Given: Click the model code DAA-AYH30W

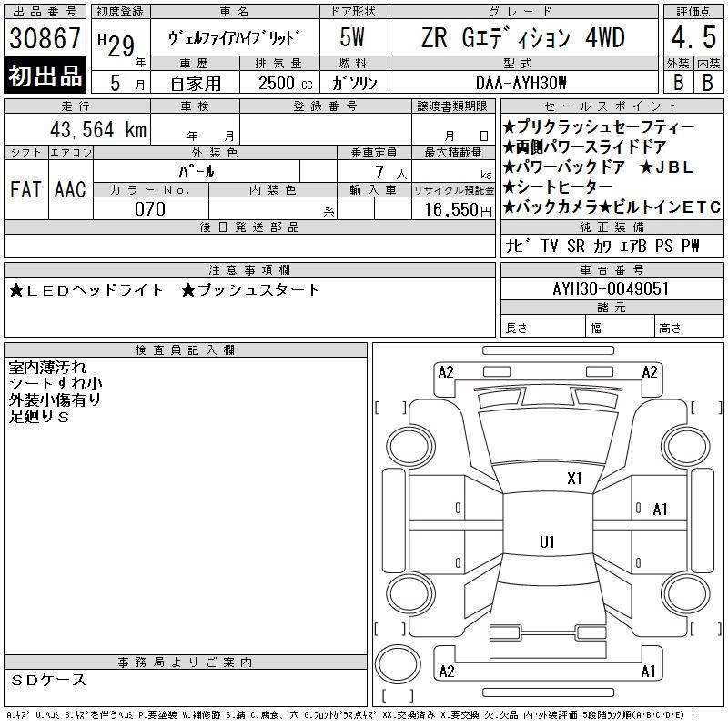Looking at the screenshot, I should pyautogui.click(x=521, y=82).
